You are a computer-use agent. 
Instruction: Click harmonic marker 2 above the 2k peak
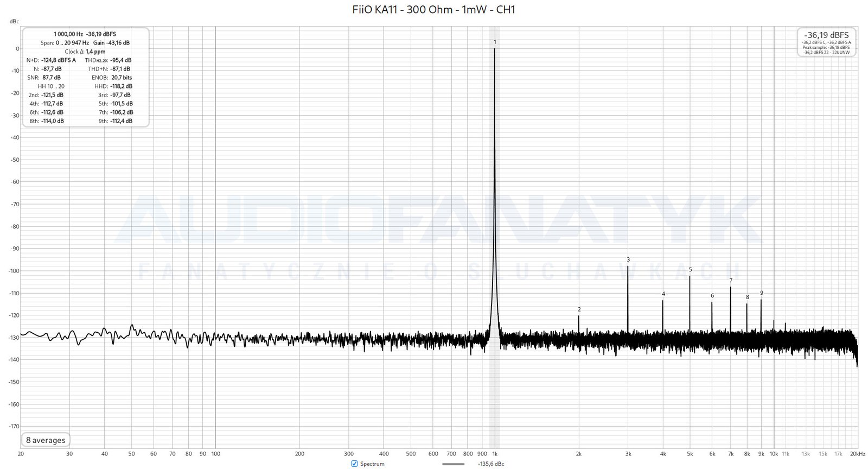coord(579,309)
